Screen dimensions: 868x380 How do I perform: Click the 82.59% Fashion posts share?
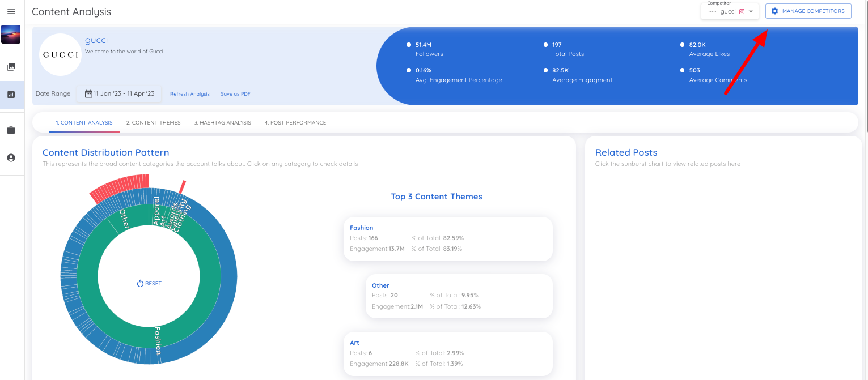coord(454,238)
